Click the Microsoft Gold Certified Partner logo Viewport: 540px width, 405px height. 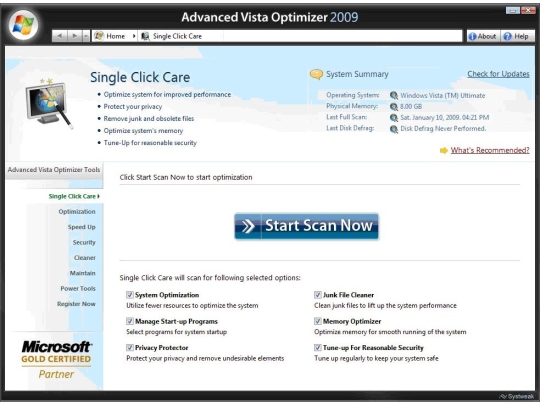56,360
